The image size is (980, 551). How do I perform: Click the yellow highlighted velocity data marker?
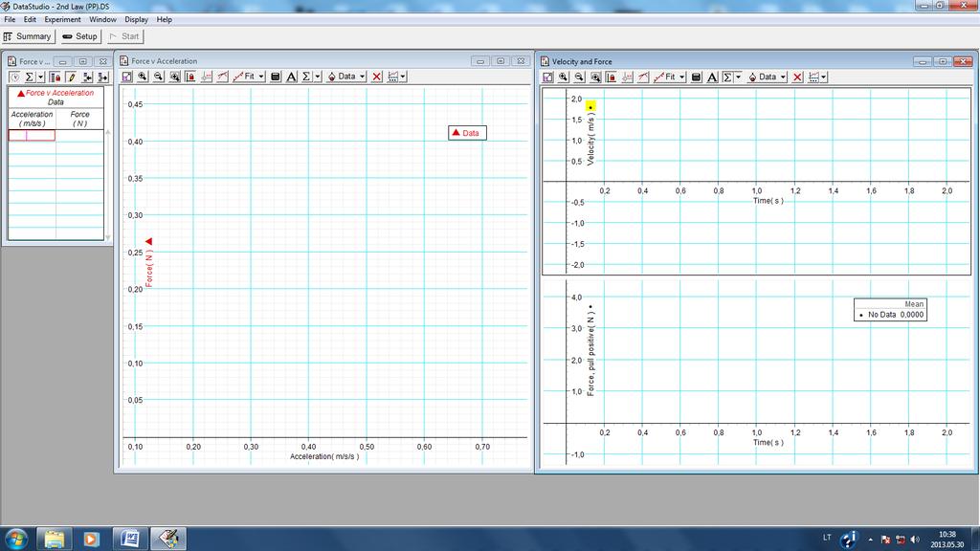click(x=590, y=107)
